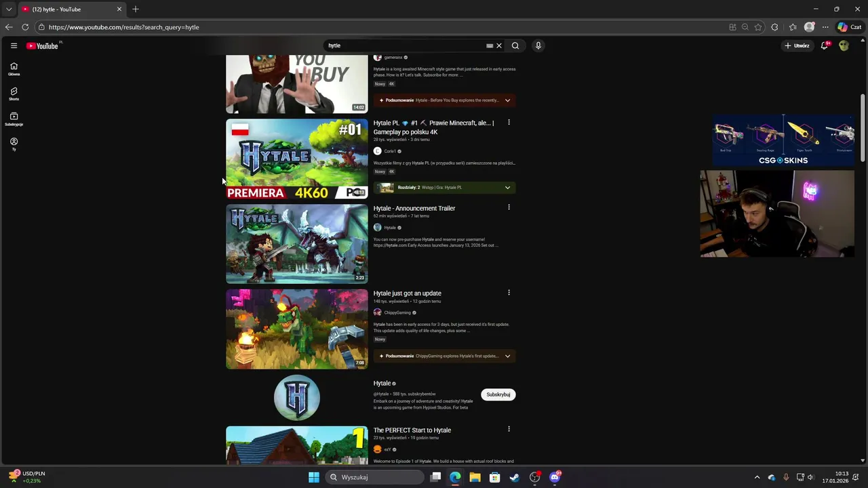Open 'Hytale just got an update' title link
Image resolution: width=868 pixels, height=488 pixels.
click(x=408, y=293)
